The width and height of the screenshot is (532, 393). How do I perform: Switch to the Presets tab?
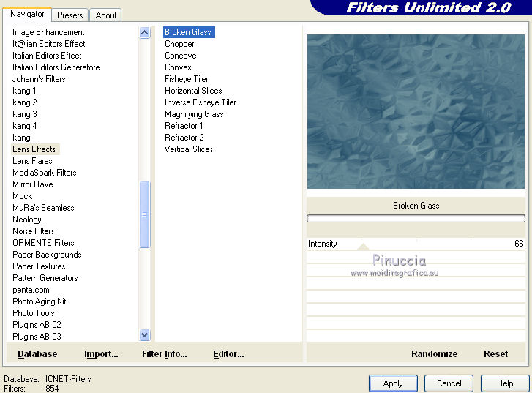[70, 15]
